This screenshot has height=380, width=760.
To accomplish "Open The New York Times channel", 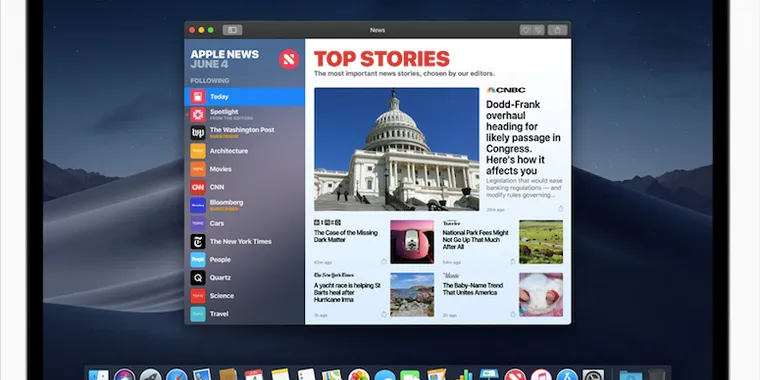I will pos(244,241).
